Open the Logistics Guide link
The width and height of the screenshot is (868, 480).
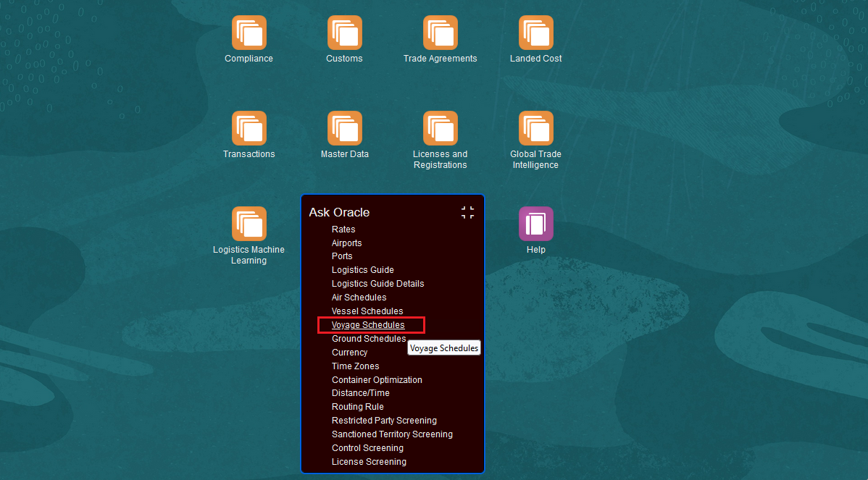pyautogui.click(x=362, y=270)
